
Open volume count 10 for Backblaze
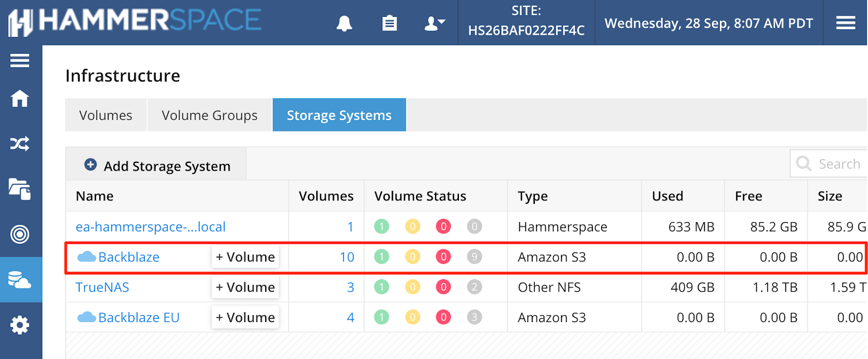click(x=347, y=257)
